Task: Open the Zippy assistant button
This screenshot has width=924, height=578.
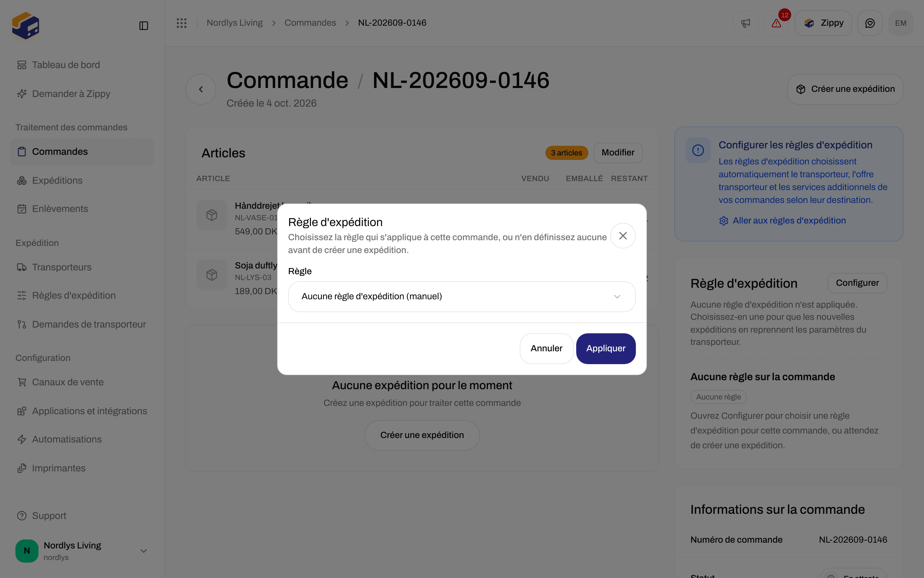Action: (823, 23)
